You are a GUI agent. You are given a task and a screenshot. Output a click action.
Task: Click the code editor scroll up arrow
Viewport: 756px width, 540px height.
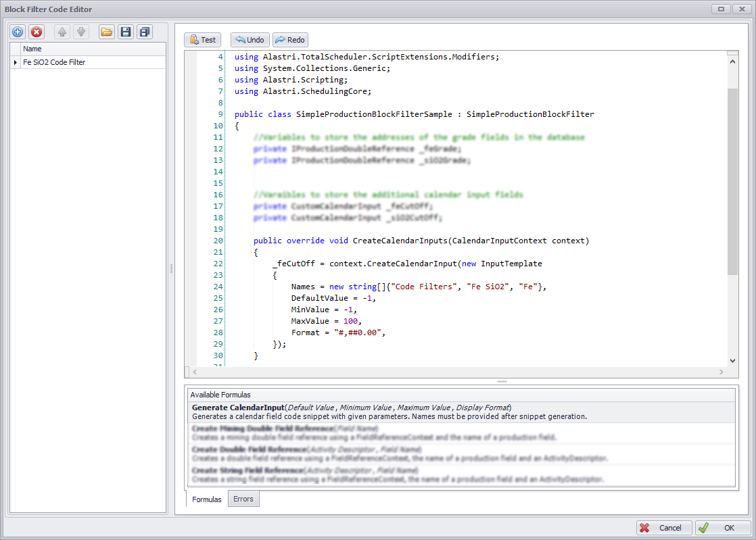733,62
